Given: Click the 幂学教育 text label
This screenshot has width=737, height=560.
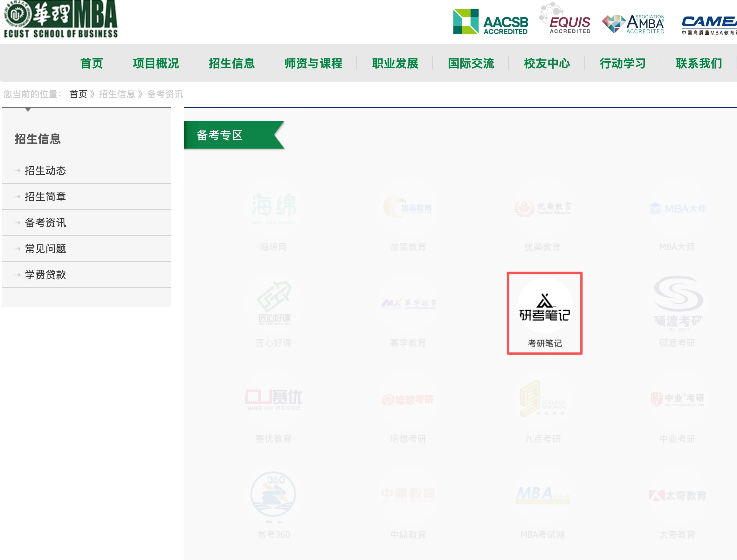Looking at the screenshot, I should click(x=408, y=343).
